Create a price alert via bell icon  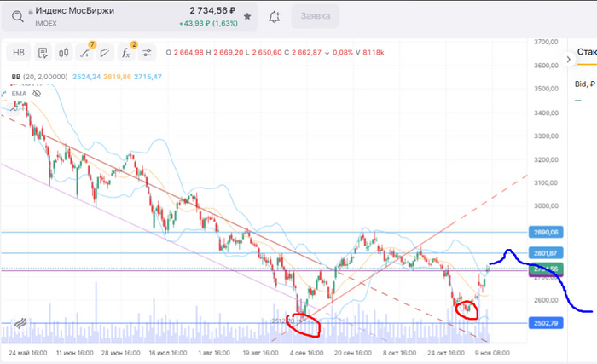tap(274, 16)
